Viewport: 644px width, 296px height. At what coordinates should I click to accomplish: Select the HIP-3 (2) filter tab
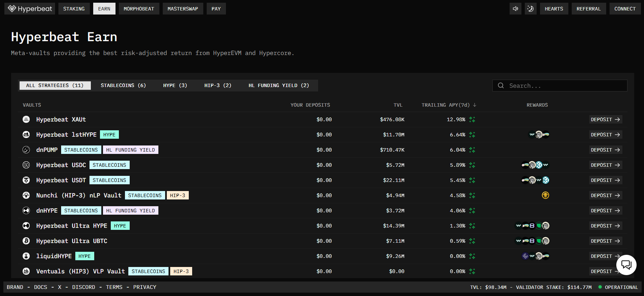(218, 85)
